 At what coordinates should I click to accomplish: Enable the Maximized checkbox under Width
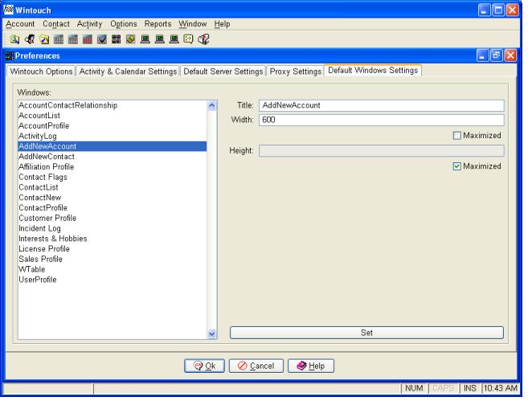(x=456, y=135)
